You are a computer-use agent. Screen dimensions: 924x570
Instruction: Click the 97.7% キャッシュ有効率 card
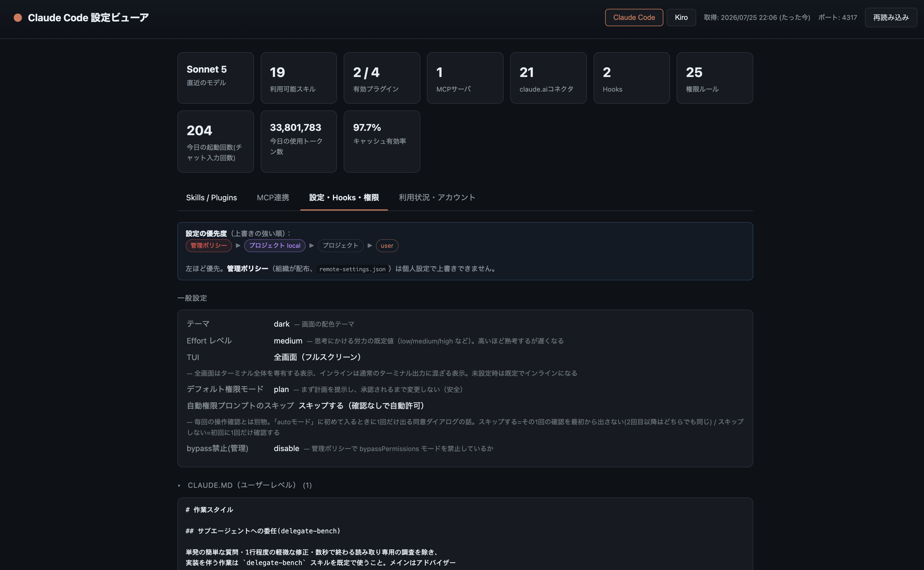382,141
